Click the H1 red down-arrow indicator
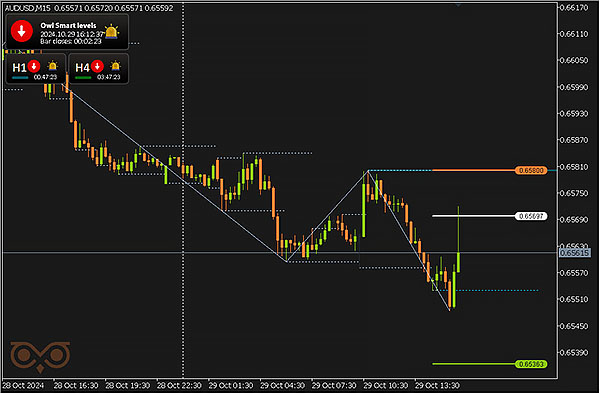 tap(34, 66)
